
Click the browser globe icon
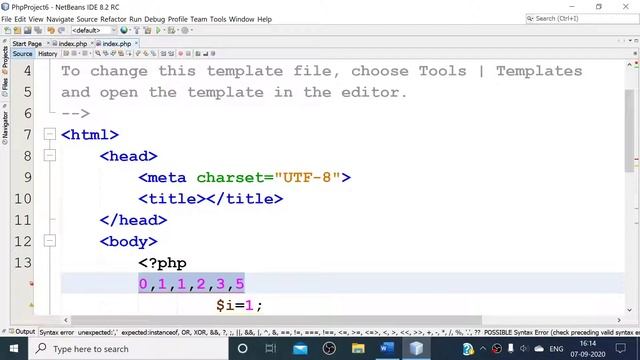[x=124, y=30]
